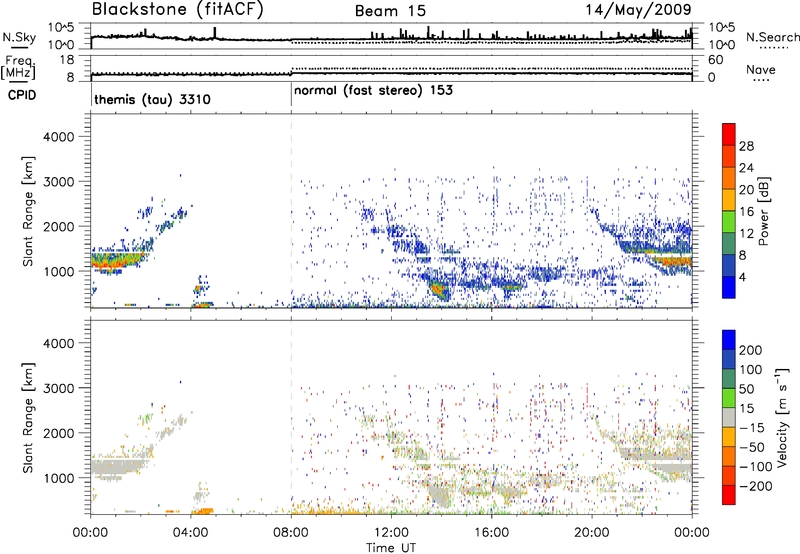Select 'themis (tau) 3310' CPID text

(153, 99)
